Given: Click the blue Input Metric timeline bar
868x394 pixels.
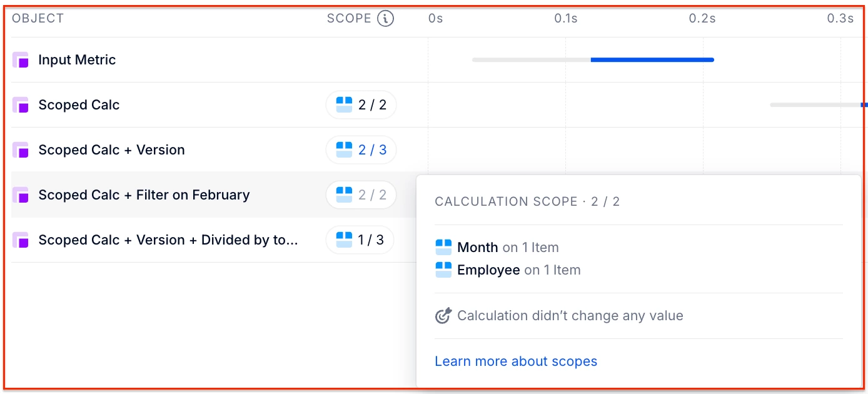Looking at the screenshot, I should [x=652, y=60].
